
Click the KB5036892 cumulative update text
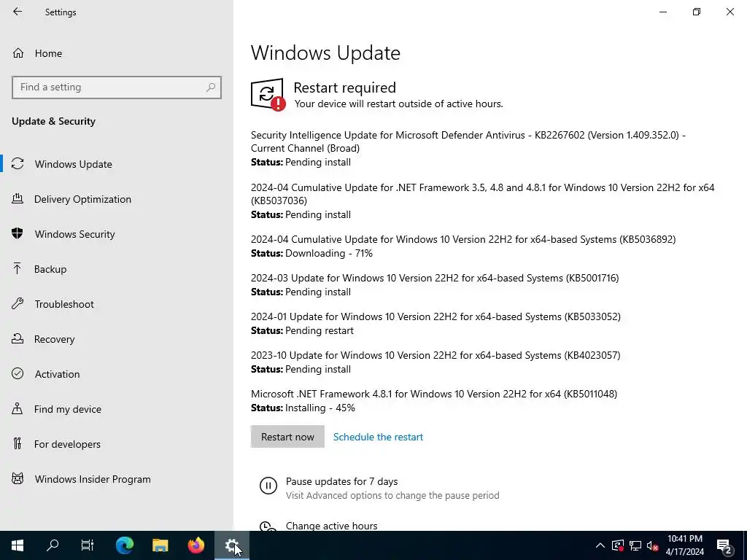463,239
